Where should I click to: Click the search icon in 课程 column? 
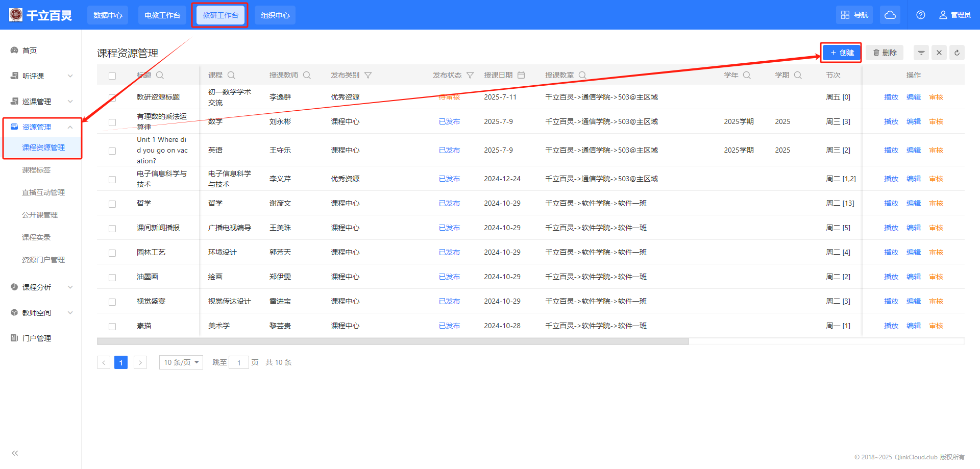[231, 75]
